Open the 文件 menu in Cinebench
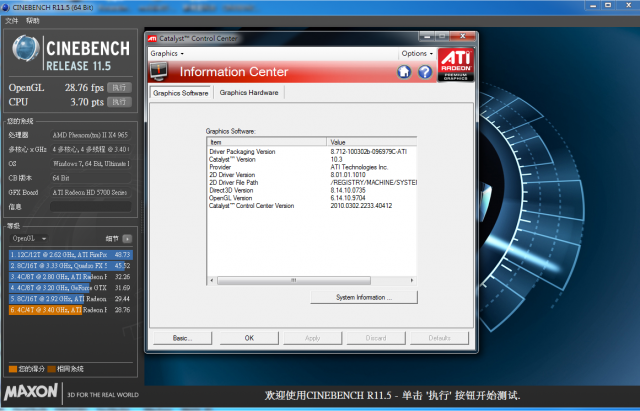This screenshot has height=411, width=640. tap(11, 20)
